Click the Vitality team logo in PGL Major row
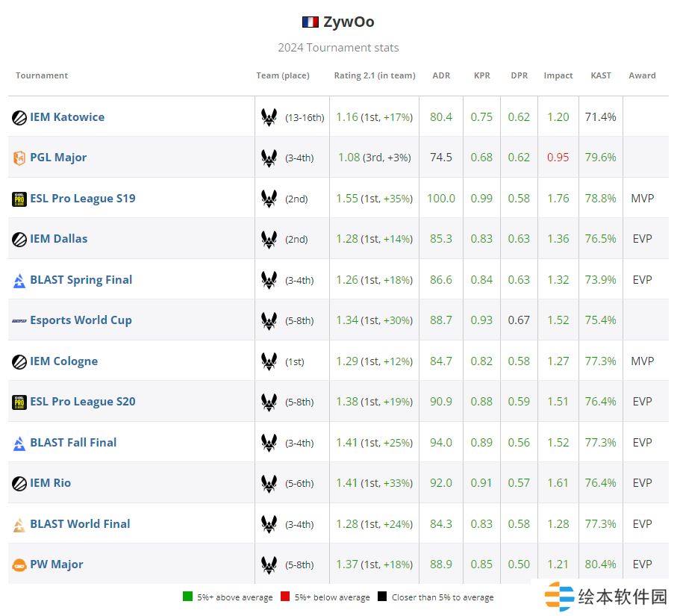This screenshot has width=680, height=616. [x=269, y=158]
